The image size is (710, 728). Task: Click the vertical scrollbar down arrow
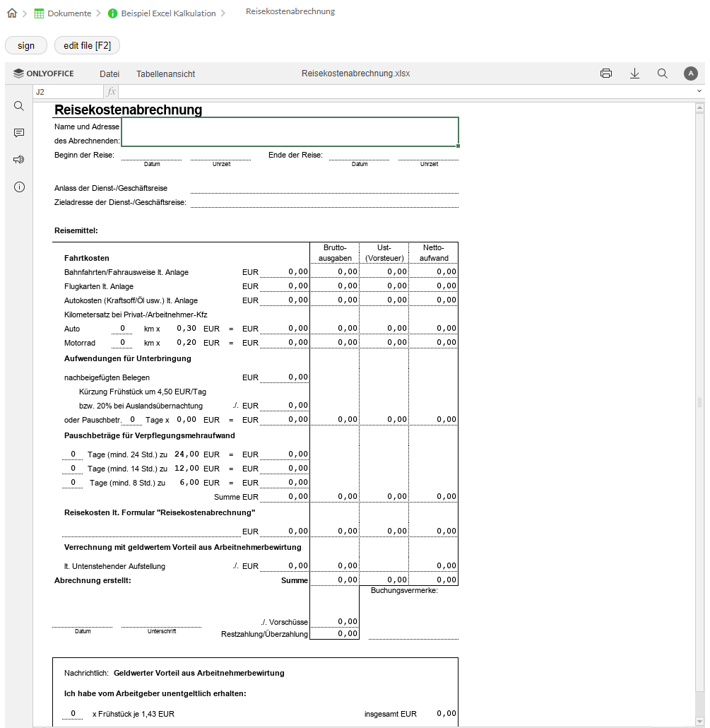[700, 722]
